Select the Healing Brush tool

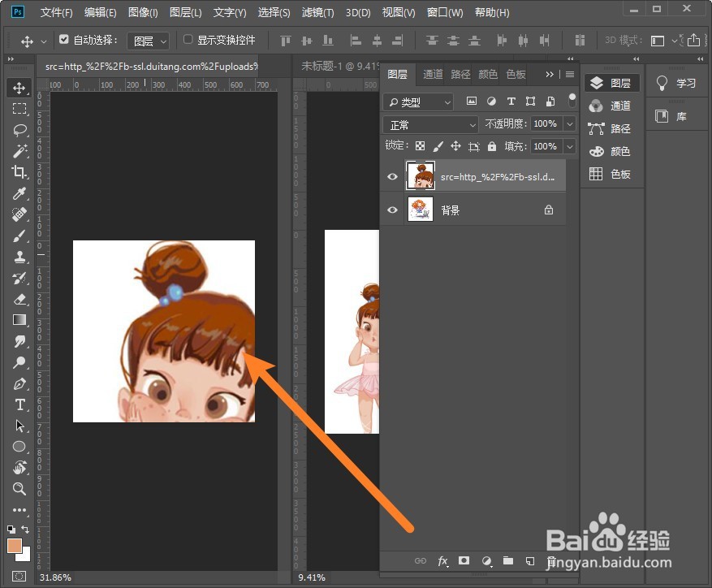[19, 214]
